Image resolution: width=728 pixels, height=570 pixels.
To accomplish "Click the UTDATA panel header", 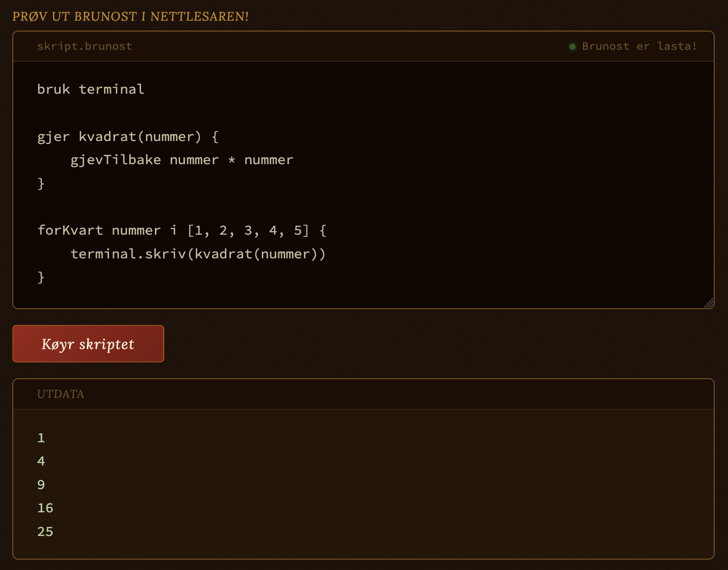I will (61, 394).
